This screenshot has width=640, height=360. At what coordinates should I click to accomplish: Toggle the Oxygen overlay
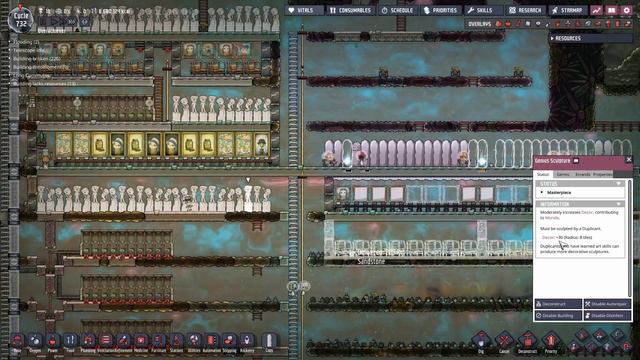point(498,24)
